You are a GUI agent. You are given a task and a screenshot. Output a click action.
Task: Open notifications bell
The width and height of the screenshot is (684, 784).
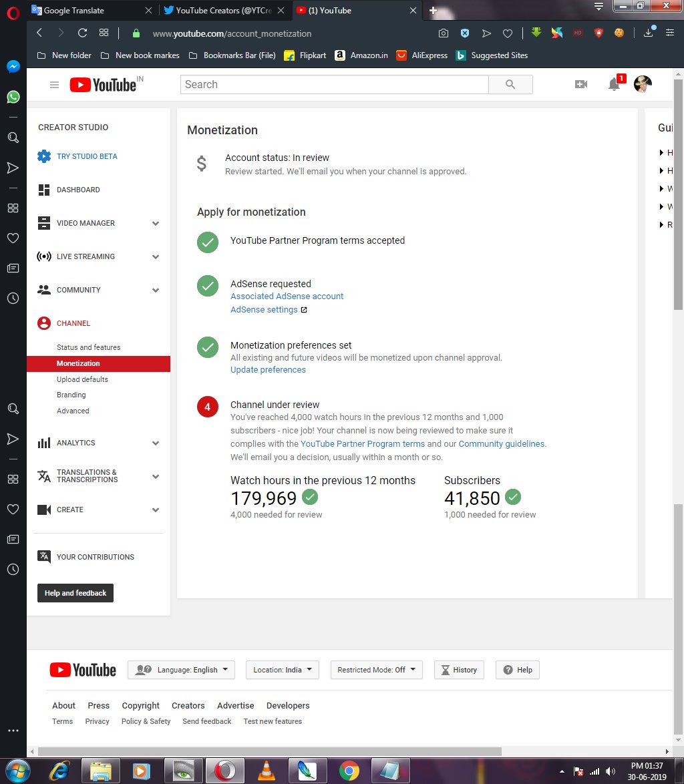point(615,84)
